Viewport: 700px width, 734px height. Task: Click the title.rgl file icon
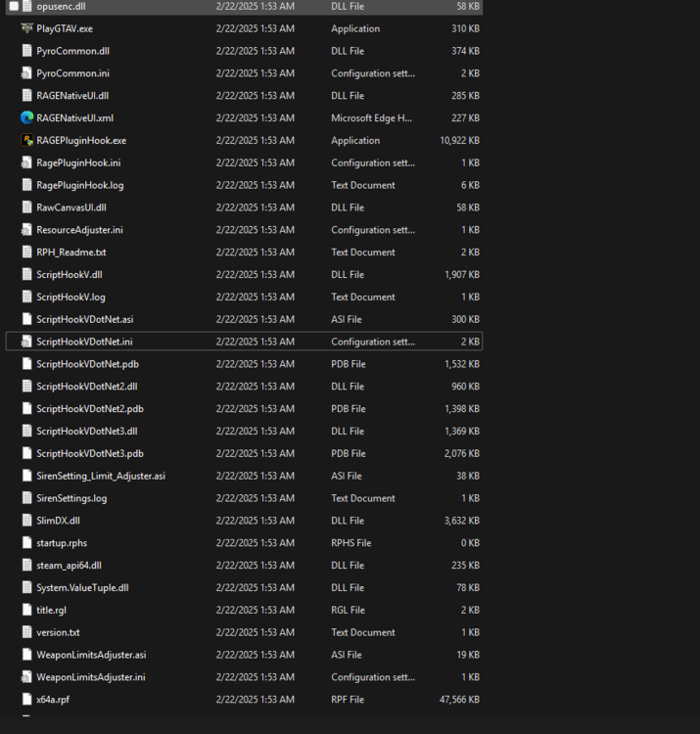pyautogui.click(x=27, y=610)
